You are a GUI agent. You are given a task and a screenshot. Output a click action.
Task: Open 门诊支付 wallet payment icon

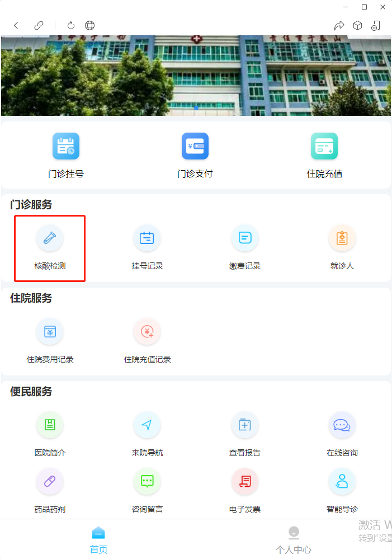pos(195,146)
